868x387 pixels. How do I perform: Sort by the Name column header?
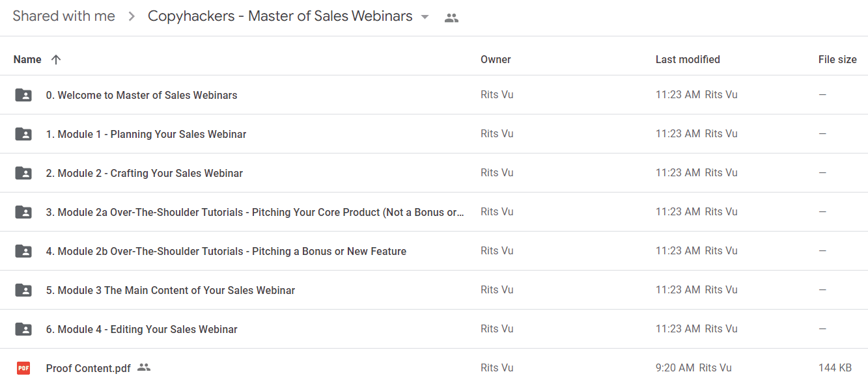(27, 59)
